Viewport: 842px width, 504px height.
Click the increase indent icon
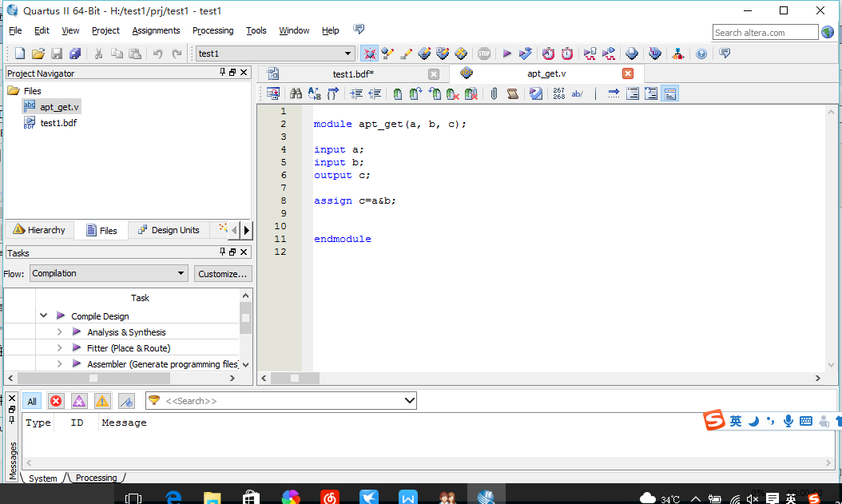[x=356, y=93]
